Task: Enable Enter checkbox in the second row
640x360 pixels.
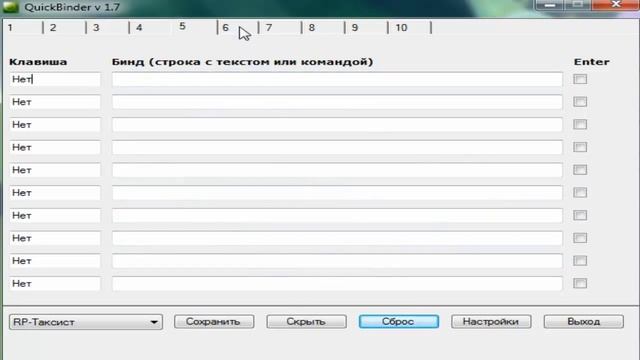Action: 580,102
